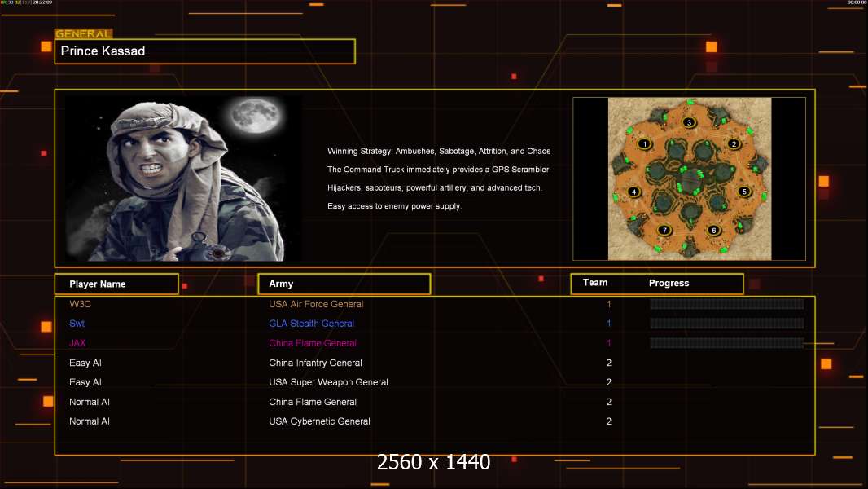
Task: Click W3C's loading progress bar
Action: [727, 303]
